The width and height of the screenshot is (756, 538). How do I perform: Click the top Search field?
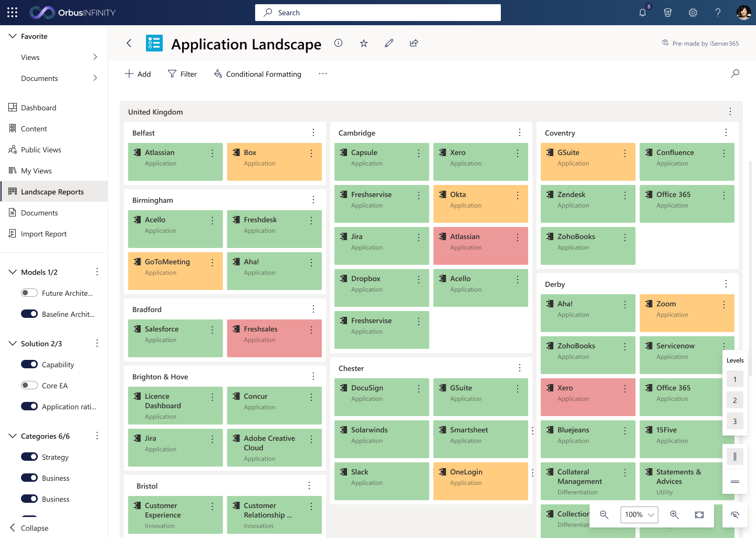378,13
